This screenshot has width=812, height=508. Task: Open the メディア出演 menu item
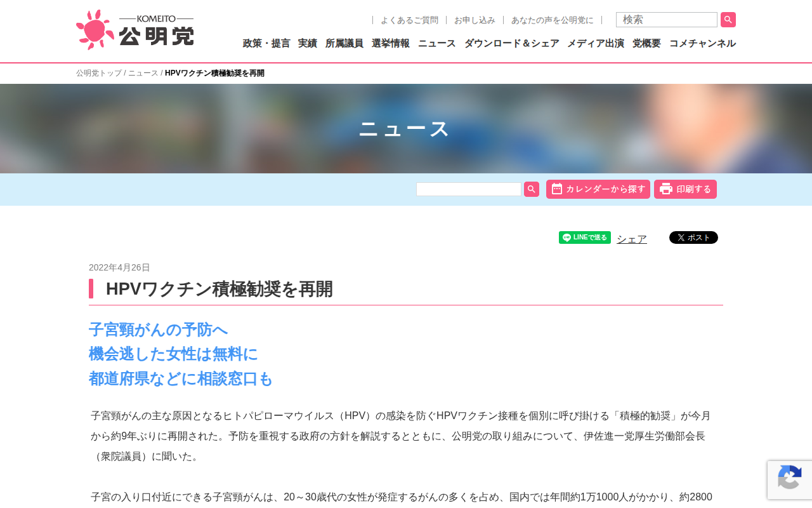click(596, 43)
